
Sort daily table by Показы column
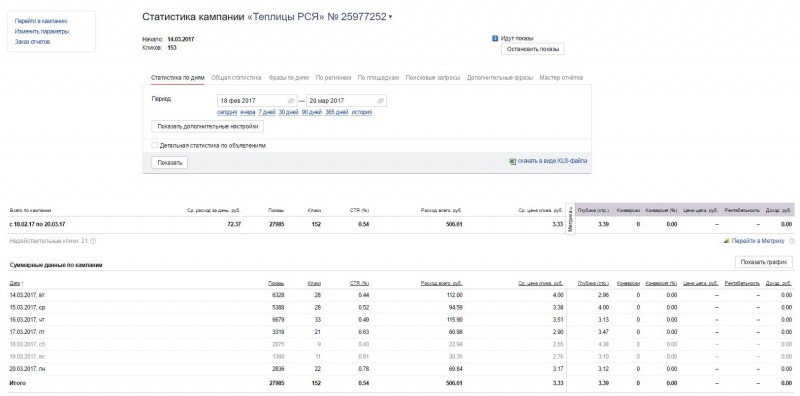click(277, 283)
